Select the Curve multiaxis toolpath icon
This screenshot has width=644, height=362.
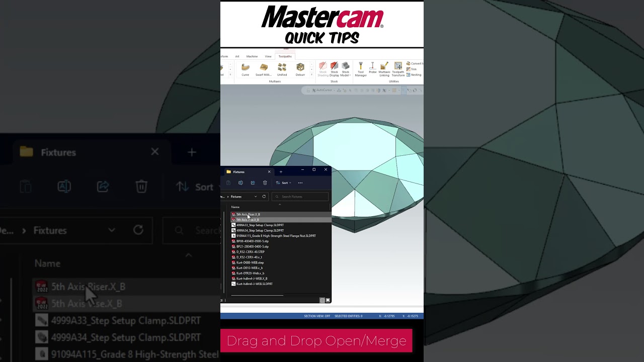[x=245, y=69]
